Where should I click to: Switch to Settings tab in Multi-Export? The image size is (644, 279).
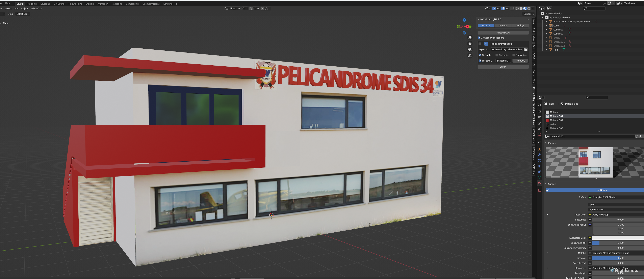(x=520, y=26)
